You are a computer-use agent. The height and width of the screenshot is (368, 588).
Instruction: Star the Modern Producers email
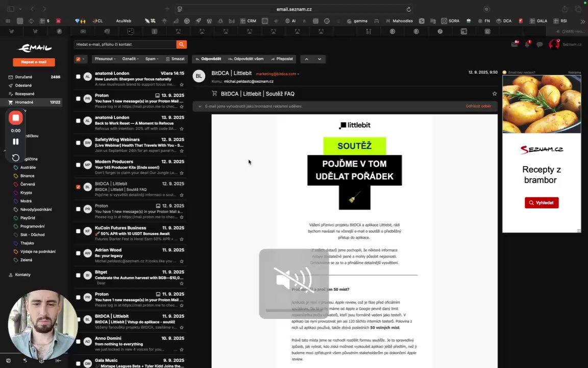pyautogui.click(x=182, y=173)
